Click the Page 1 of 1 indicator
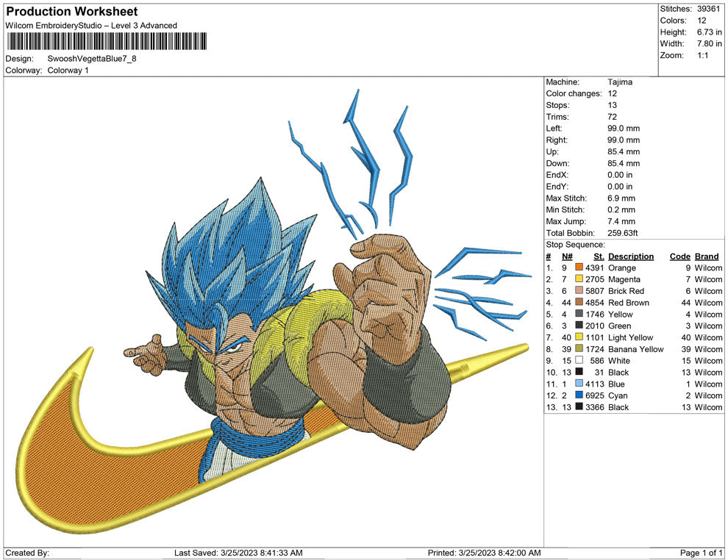 pyautogui.click(x=701, y=553)
